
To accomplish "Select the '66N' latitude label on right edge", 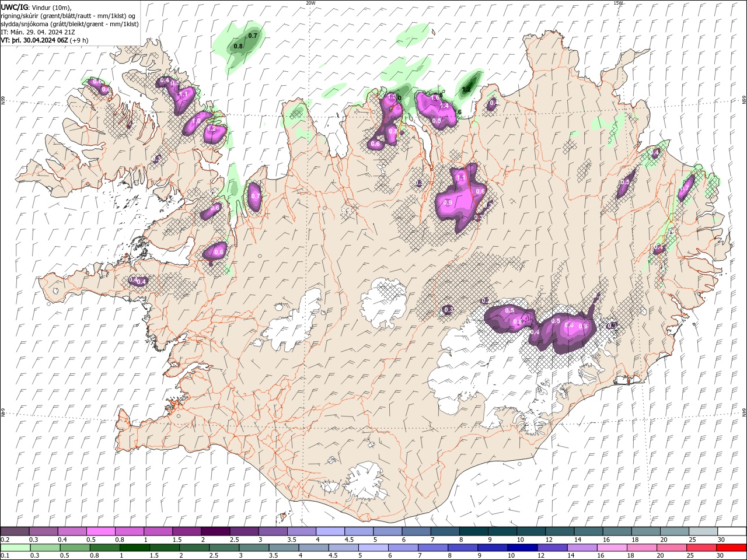I will 744,101.
